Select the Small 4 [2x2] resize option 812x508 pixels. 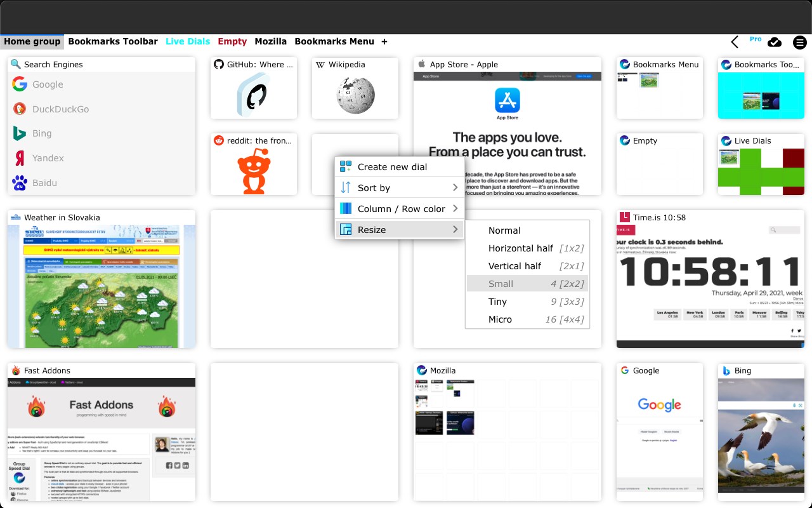tap(527, 284)
